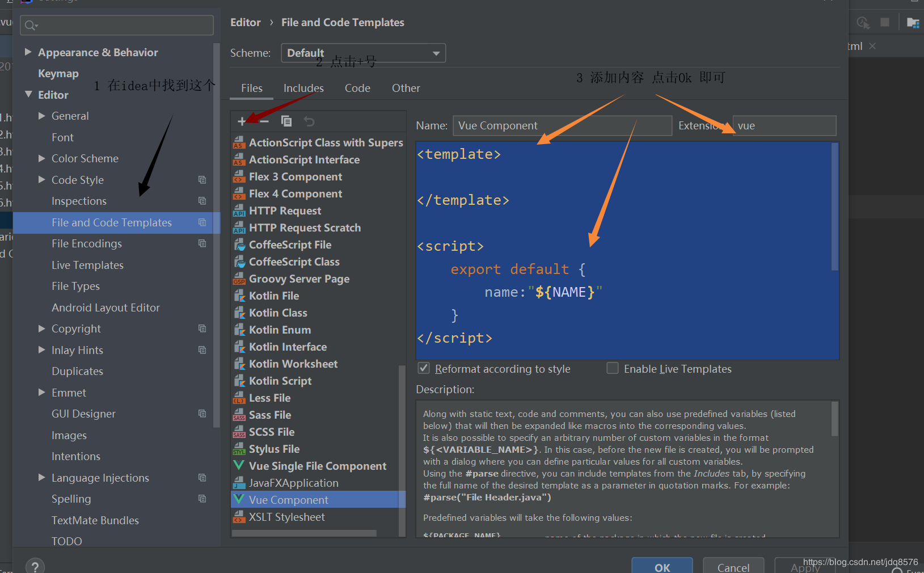
Task: Switch to the Includes tab
Action: pos(303,88)
